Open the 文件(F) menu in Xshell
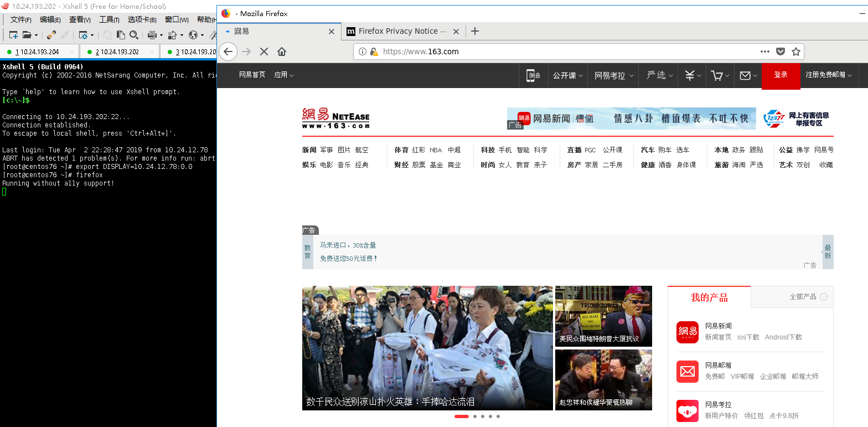868x427 pixels. coord(20,20)
